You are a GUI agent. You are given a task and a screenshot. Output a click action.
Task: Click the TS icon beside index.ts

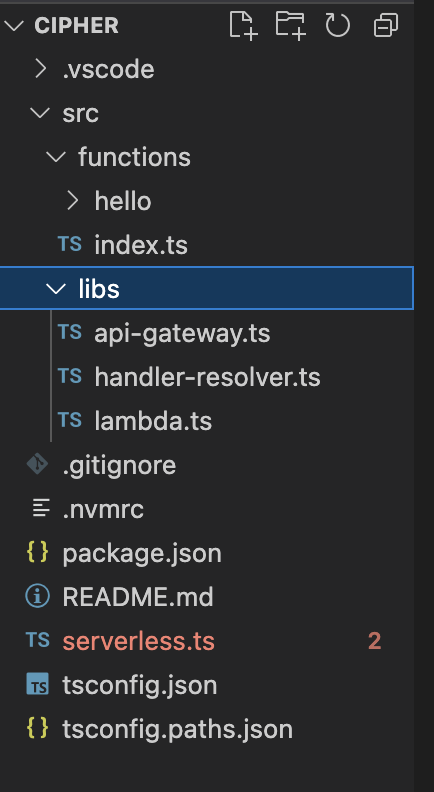click(x=70, y=244)
